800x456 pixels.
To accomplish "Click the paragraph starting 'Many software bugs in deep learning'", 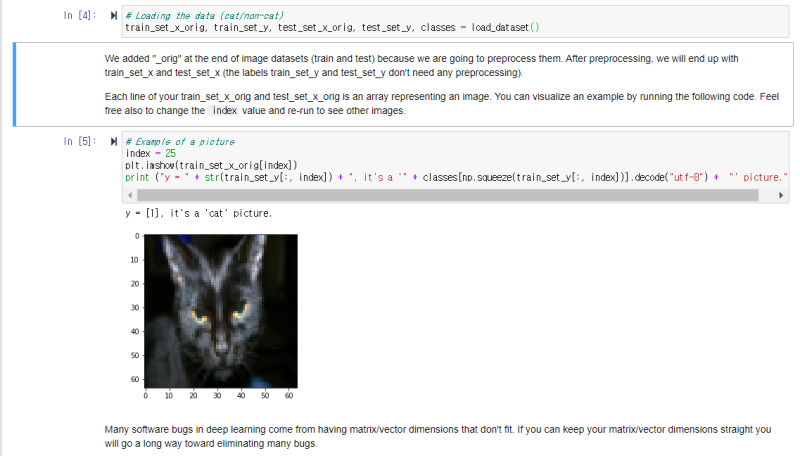I will (x=438, y=437).
